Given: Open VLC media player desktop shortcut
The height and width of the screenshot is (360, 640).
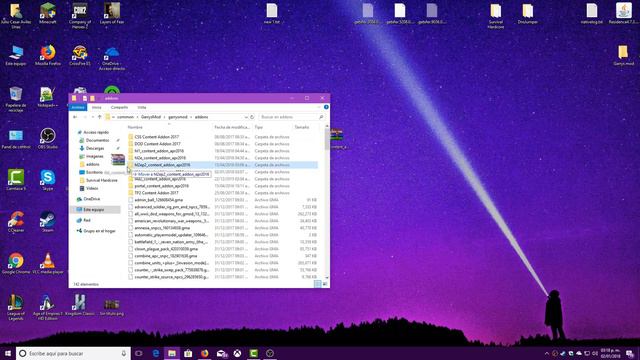Looking at the screenshot, I should coord(48,264).
